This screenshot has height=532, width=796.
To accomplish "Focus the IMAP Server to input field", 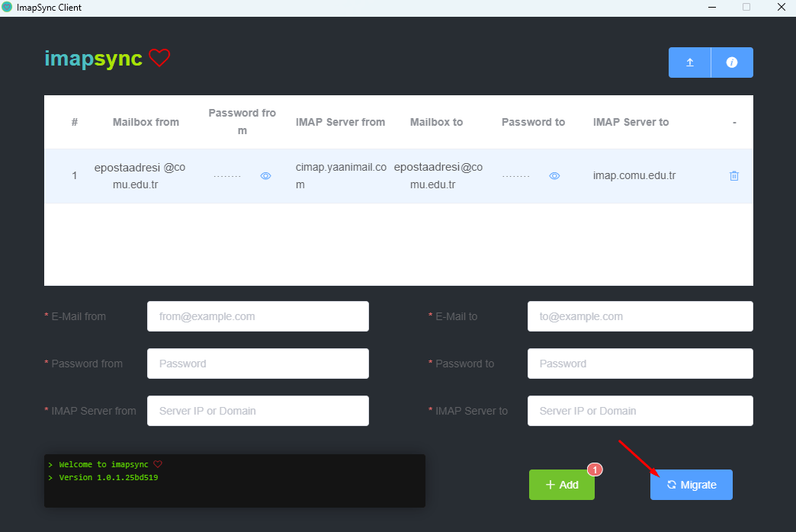I will pyautogui.click(x=640, y=411).
